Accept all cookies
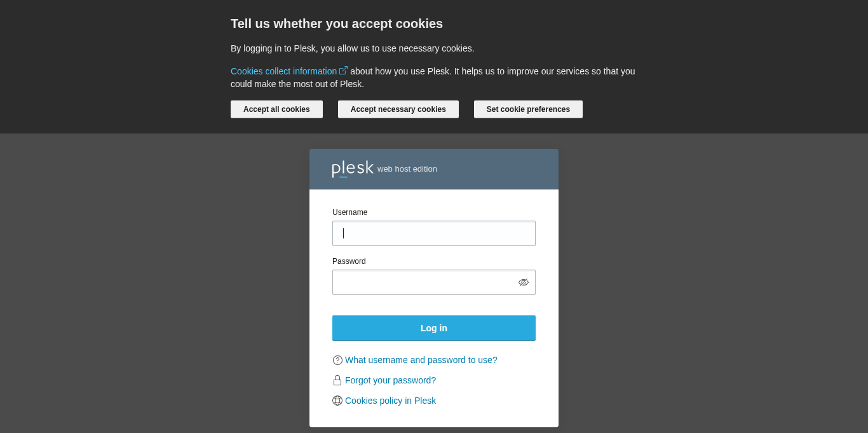The width and height of the screenshot is (868, 433). click(276, 109)
